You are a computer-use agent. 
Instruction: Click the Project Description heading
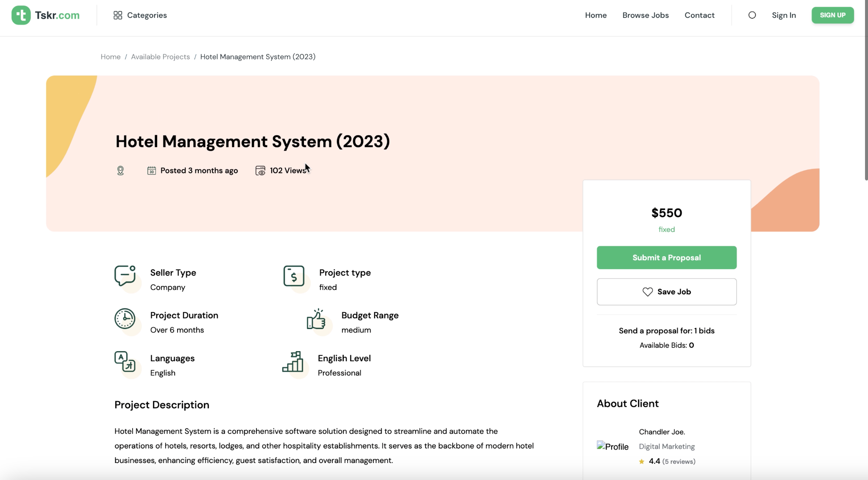(x=162, y=405)
